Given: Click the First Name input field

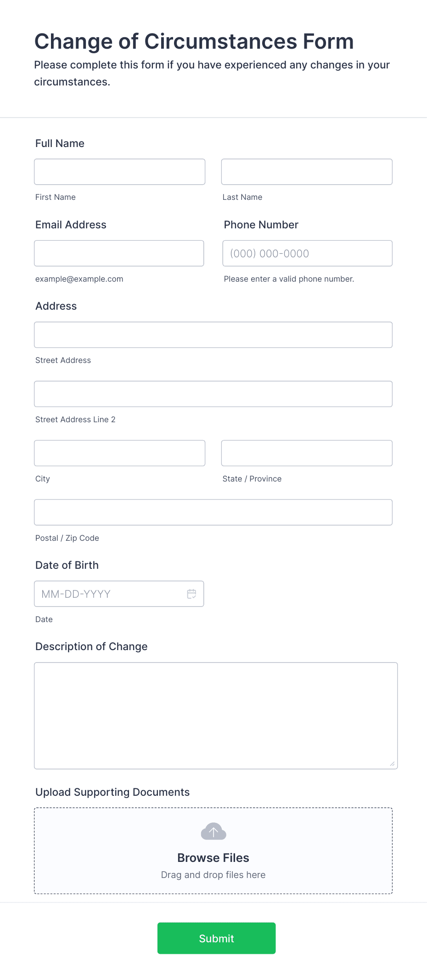Looking at the screenshot, I should coord(119,171).
